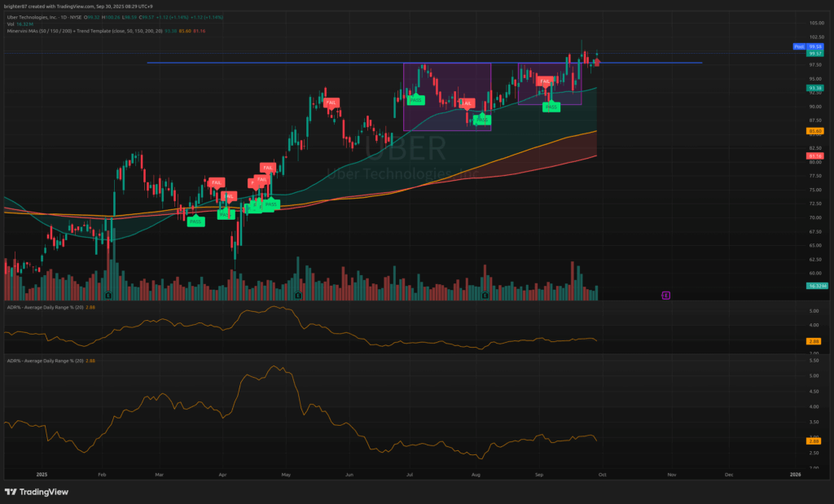Click the 16.32M volume tag
The width and height of the screenshot is (834, 504).
[x=817, y=286]
